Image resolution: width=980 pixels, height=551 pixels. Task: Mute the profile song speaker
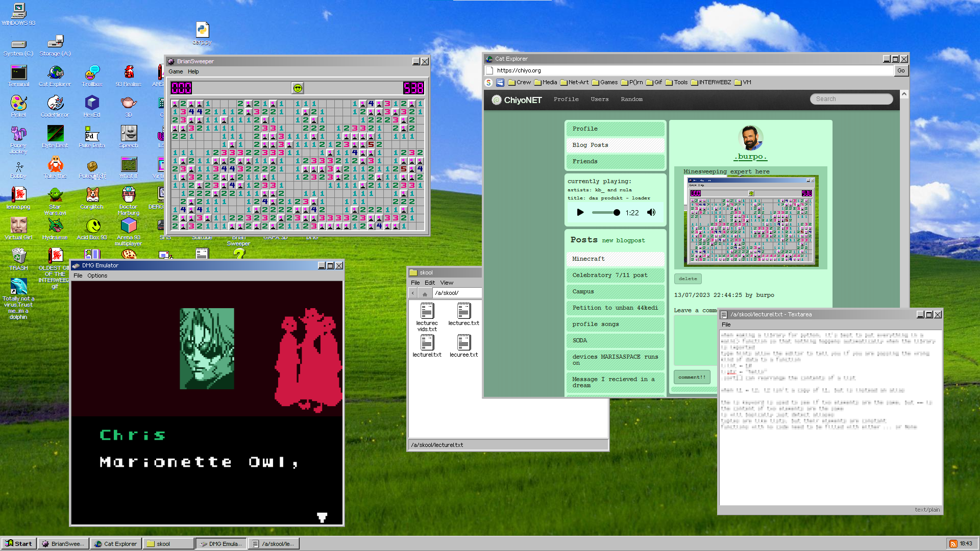click(651, 212)
